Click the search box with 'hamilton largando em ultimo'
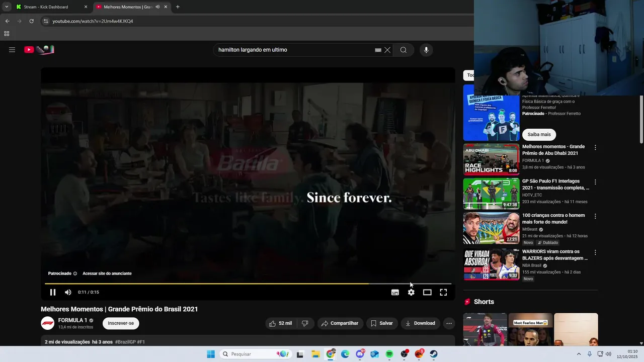 click(294, 50)
